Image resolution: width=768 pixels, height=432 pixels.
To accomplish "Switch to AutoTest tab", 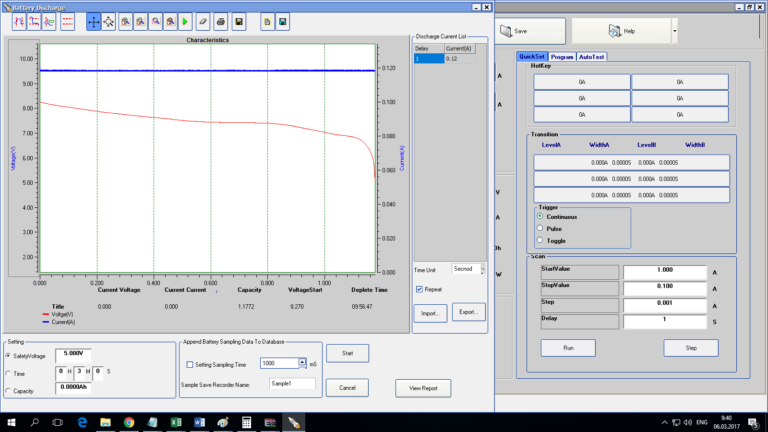I will (x=591, y=57).
